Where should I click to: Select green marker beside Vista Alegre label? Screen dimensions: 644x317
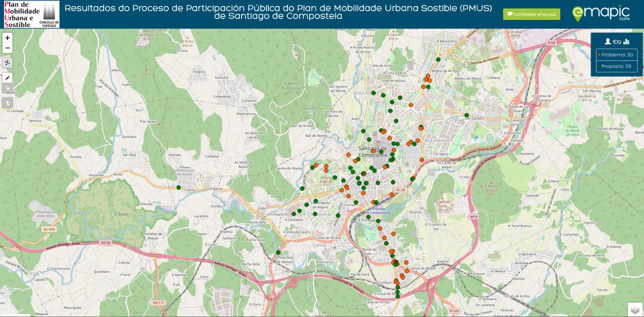(374, 93)
